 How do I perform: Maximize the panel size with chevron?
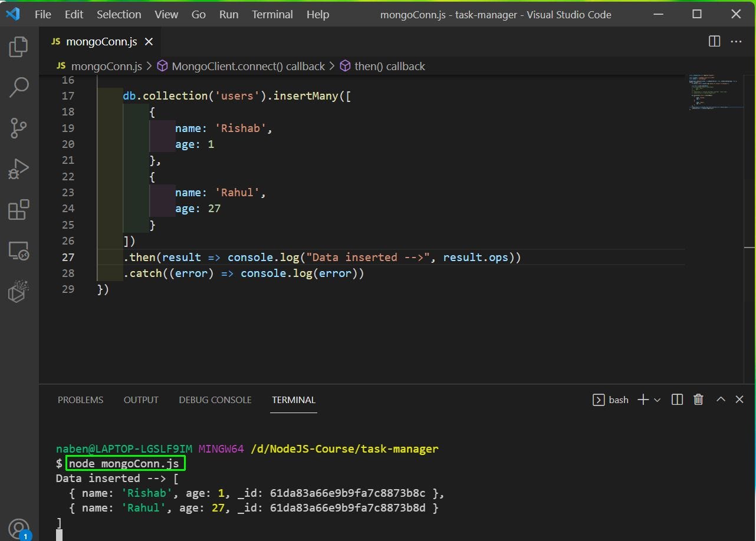point(721,400)
